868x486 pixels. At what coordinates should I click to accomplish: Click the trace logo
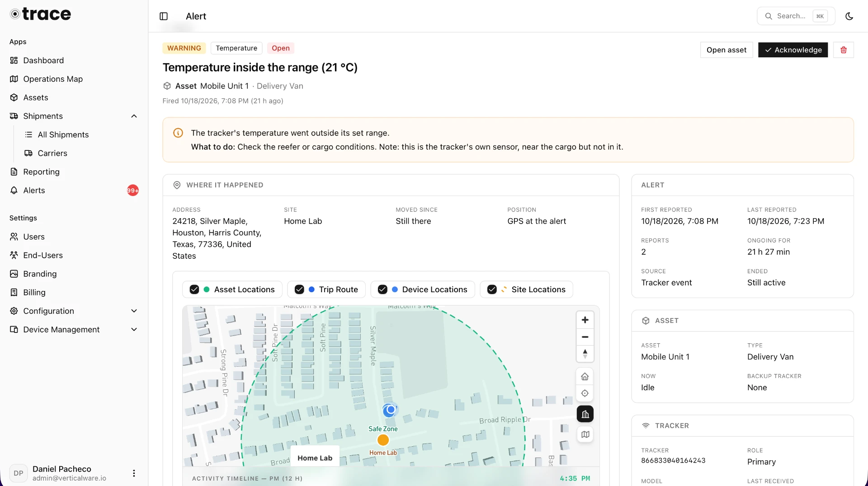click(41, 14)
